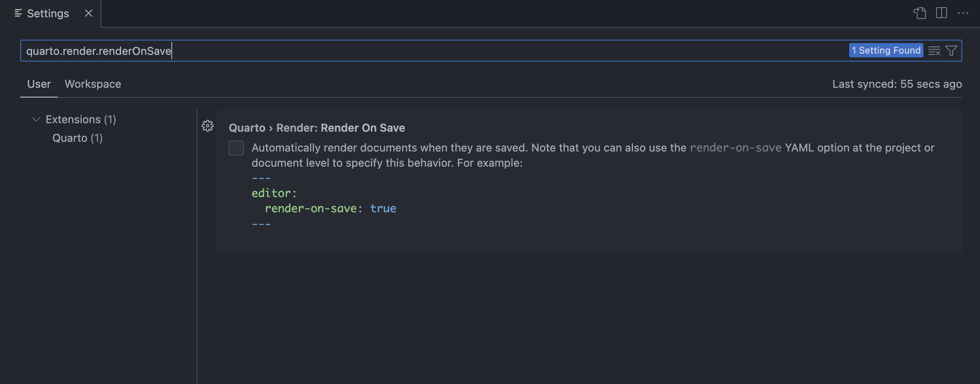This screenshot has width=980, height=384.
Task: Enable the Render On Save checkbox
Action: point(236,148)
